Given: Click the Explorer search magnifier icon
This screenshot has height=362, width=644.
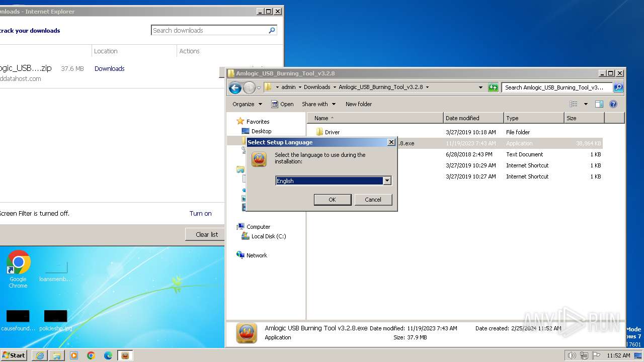Looking at the screenshot, I should click(x=618, y=87).
